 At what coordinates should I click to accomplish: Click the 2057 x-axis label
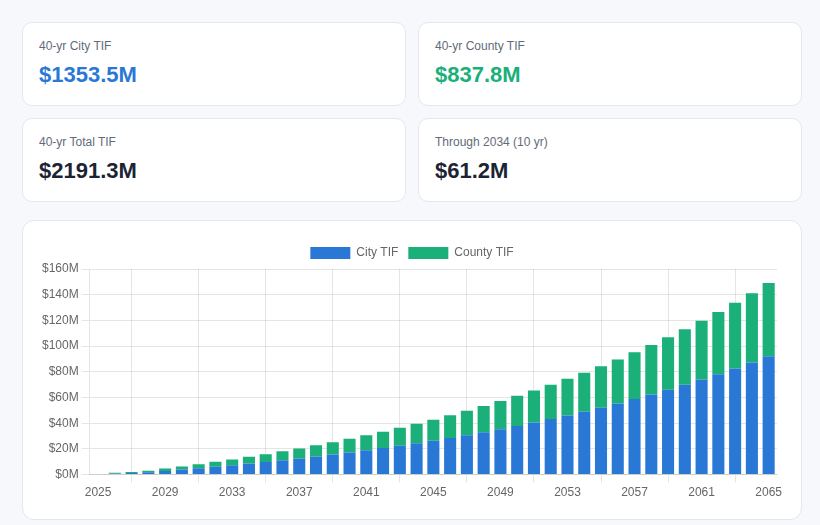click(x=634, y=492)
